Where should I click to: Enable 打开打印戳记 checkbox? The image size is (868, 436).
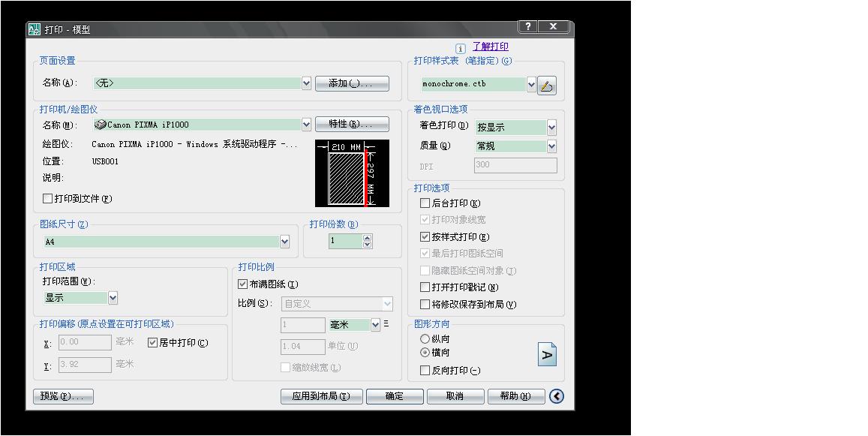point(425,287)
